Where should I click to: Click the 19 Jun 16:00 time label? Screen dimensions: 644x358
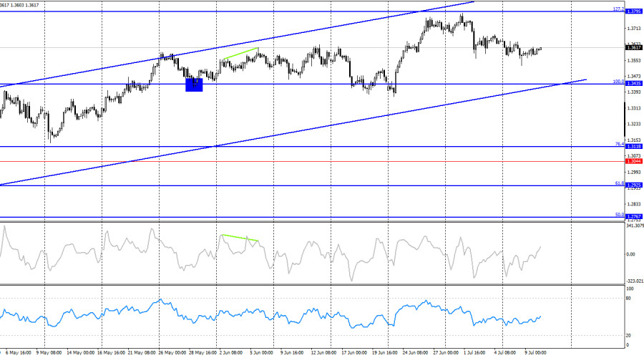(x=385, y=353)
